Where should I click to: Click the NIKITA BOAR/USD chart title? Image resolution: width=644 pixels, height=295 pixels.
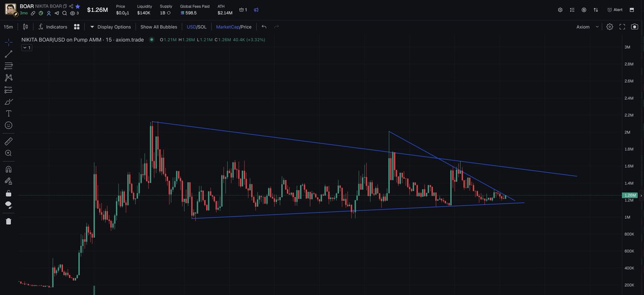(x=83, y=40)
